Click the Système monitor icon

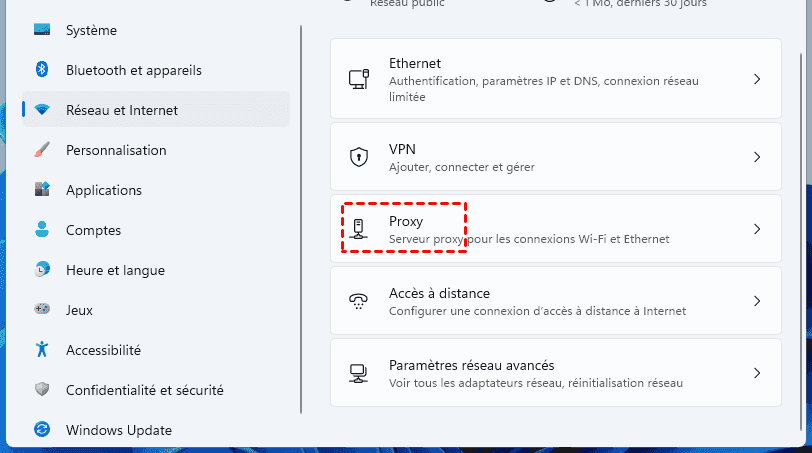point(42,30)
